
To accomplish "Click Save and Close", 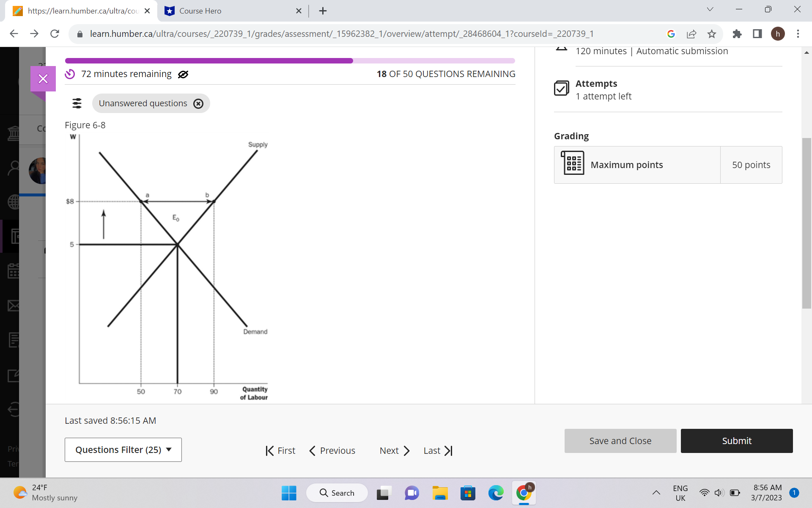I will [620, 441].
